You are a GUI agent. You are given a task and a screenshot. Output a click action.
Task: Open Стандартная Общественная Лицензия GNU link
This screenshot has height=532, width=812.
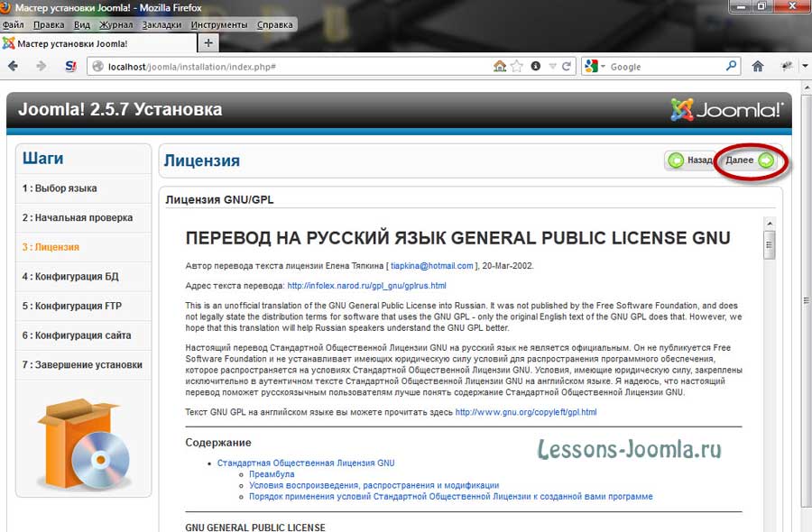pyautogui.click(x=306, y=463)
